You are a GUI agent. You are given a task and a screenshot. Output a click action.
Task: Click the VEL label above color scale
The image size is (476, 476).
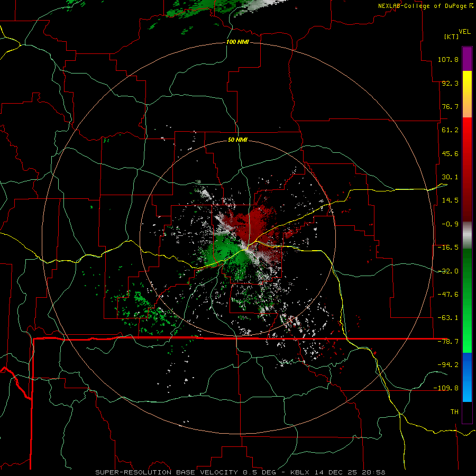pos(464,32)
